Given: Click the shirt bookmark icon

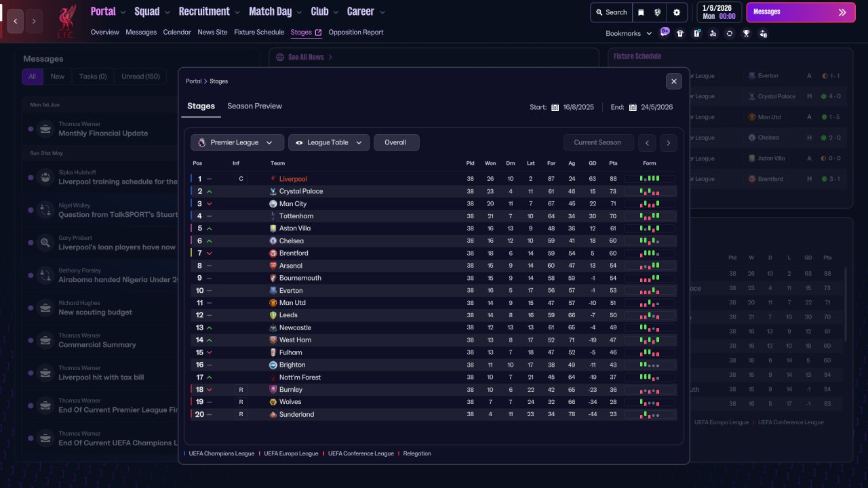Looking at the screenshot, I should click(680, 33).
